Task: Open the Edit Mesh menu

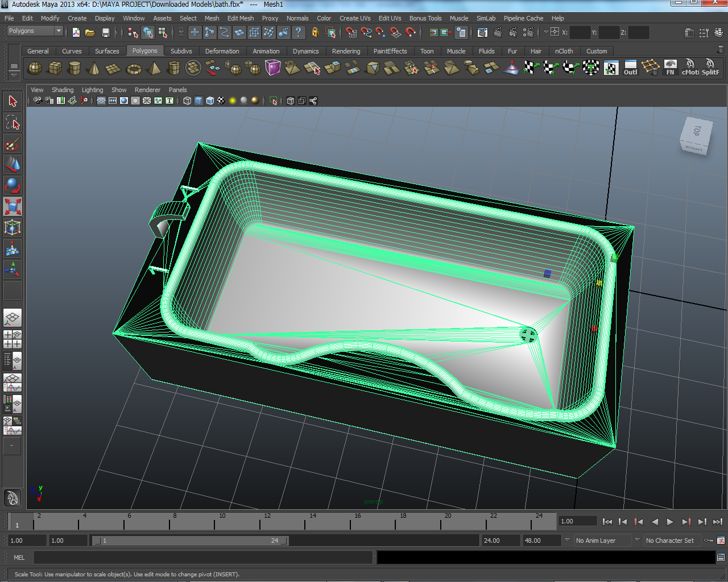Action: point(240,18)
